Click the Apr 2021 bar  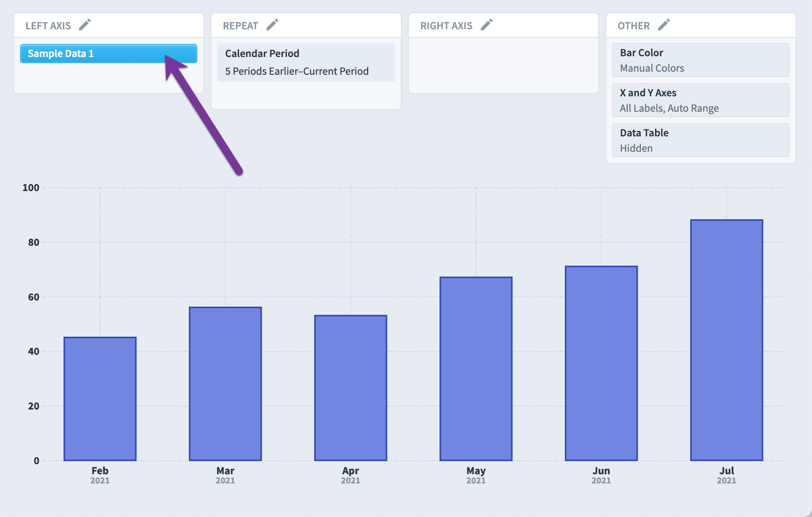pos(351,388)
